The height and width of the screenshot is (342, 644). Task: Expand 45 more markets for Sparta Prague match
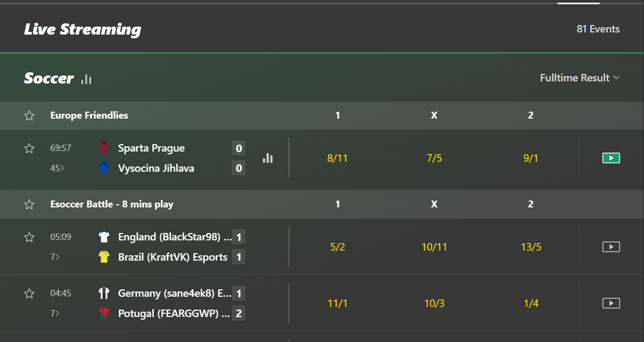[x=54, y=169]
